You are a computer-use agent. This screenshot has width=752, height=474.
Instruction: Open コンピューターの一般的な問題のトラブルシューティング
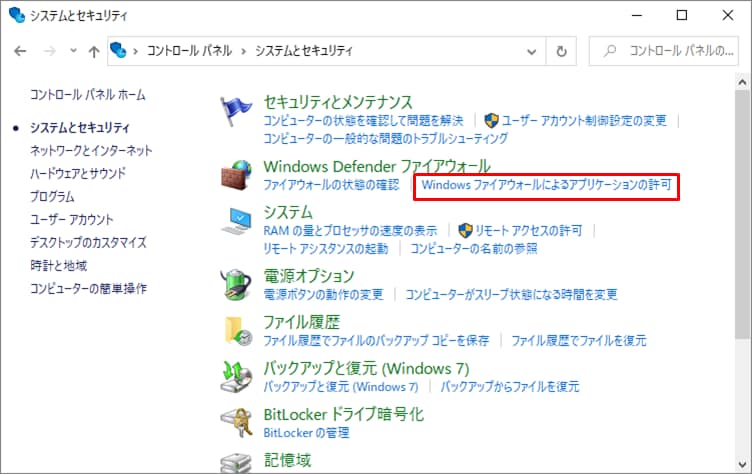(x=386, y=139)
